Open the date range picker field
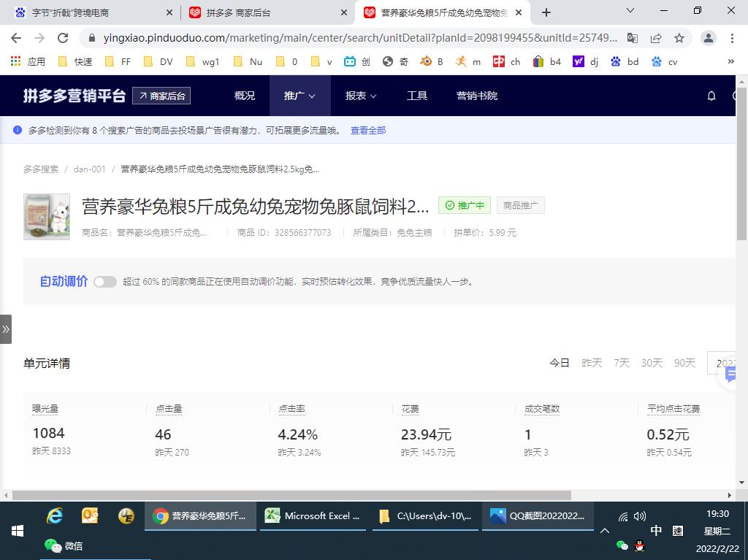748x560 pixels. pos(722,364)
